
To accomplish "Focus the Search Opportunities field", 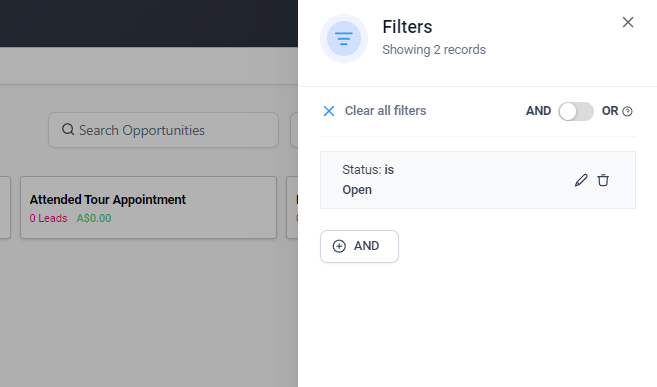I will [163, 130].
